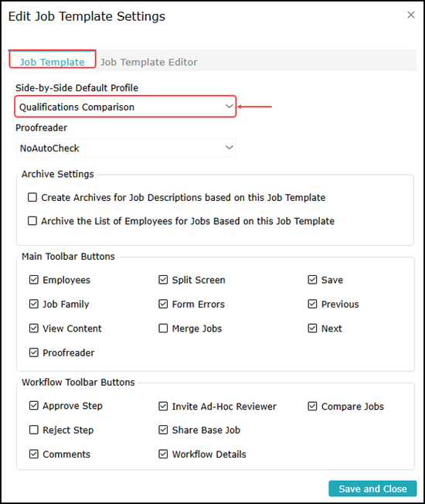Screen dimensions: 425x504
Task: Switch to the Job Template Editor tab
Action: pos(148,62)
